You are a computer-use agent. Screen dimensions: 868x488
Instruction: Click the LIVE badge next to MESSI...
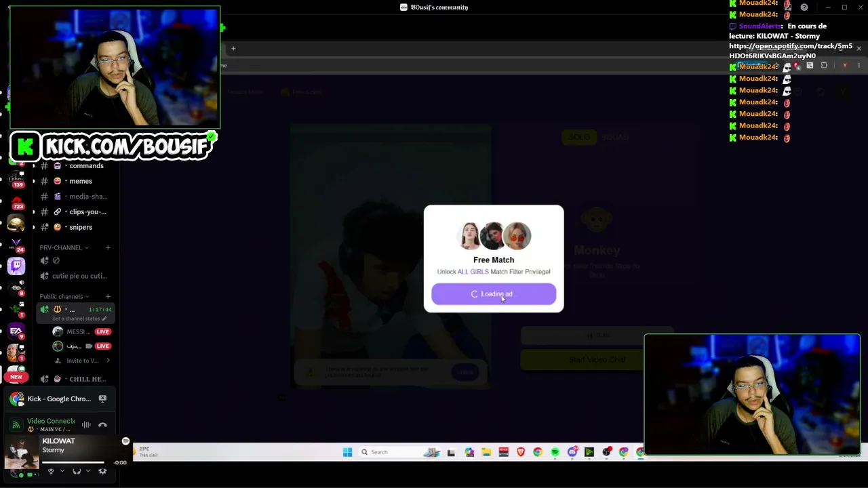[103, 331]
